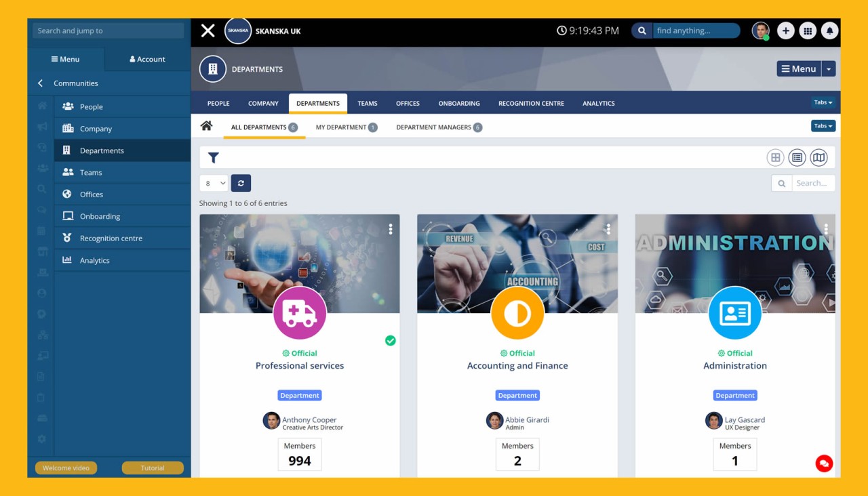Switch to grid view of departments
Screen dimensions: 868x496
(775, 157)
